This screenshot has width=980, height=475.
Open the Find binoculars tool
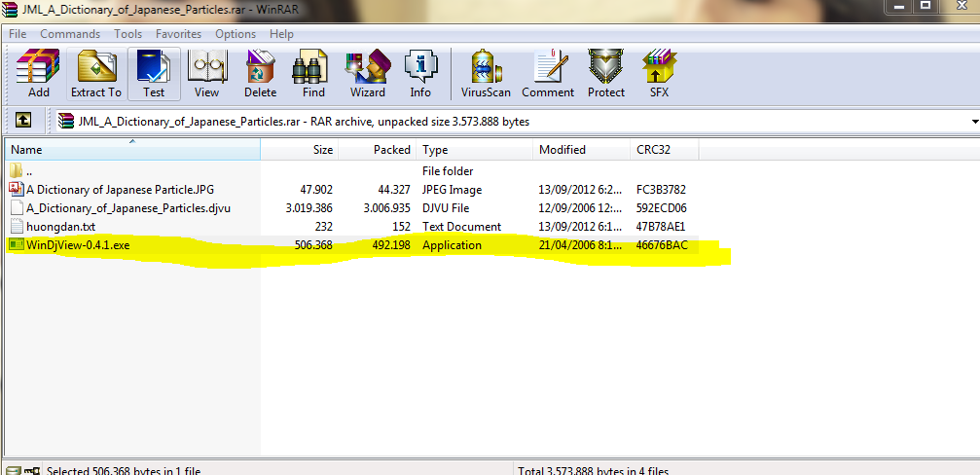coord(313,74)
